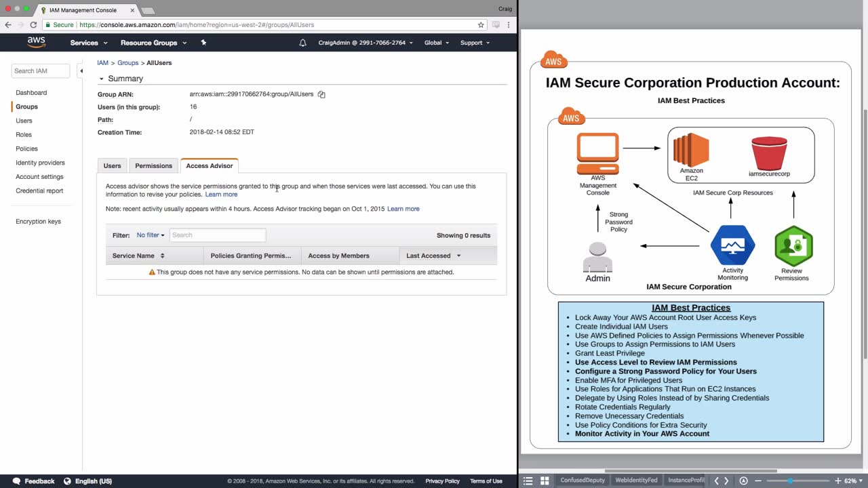Open Identity providers in sidebar
Image resolution: width=868 pixels, height=488 pixels.
pyautogui.click(x=40, y=163)
